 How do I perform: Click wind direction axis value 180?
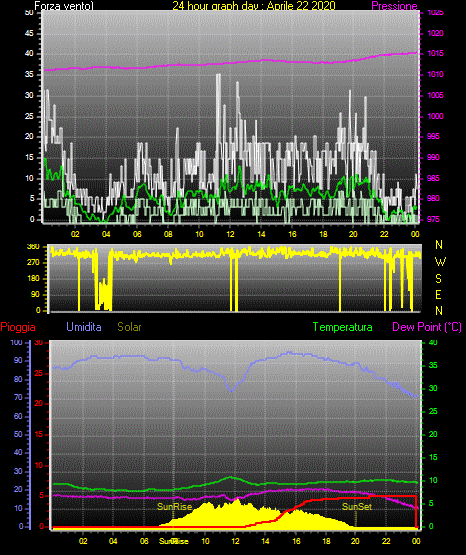pos(34,279)
